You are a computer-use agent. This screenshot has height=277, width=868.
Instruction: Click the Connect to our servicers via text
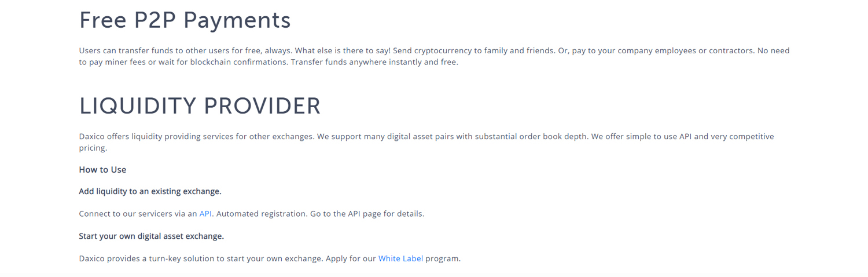pyautogui.click(x=138, y=214)
